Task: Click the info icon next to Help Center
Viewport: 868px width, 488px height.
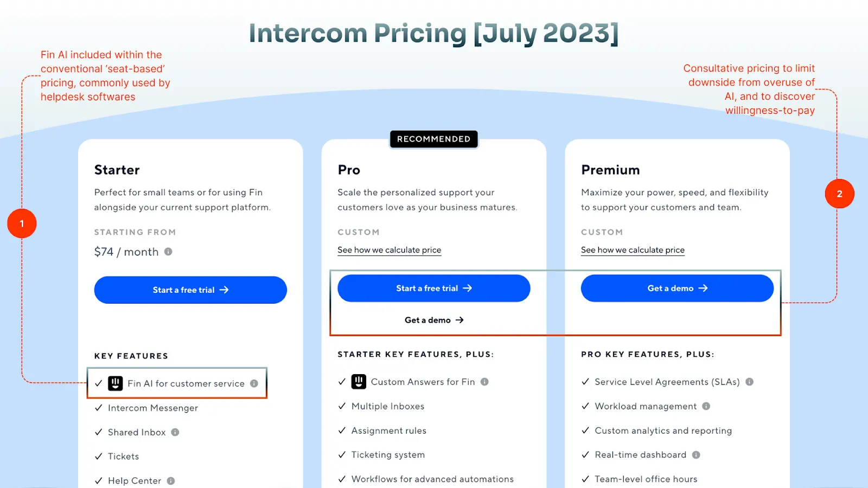Action: (171, 480)
